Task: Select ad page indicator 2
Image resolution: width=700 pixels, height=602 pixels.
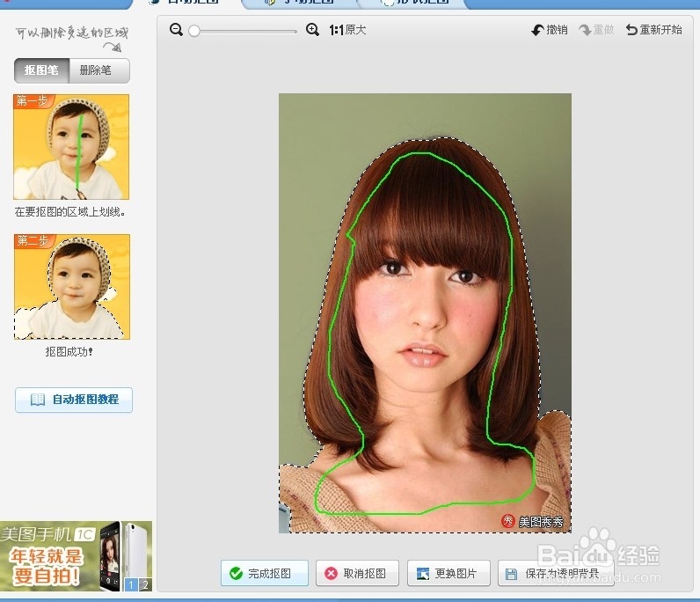Action: [x=144, y=584]
